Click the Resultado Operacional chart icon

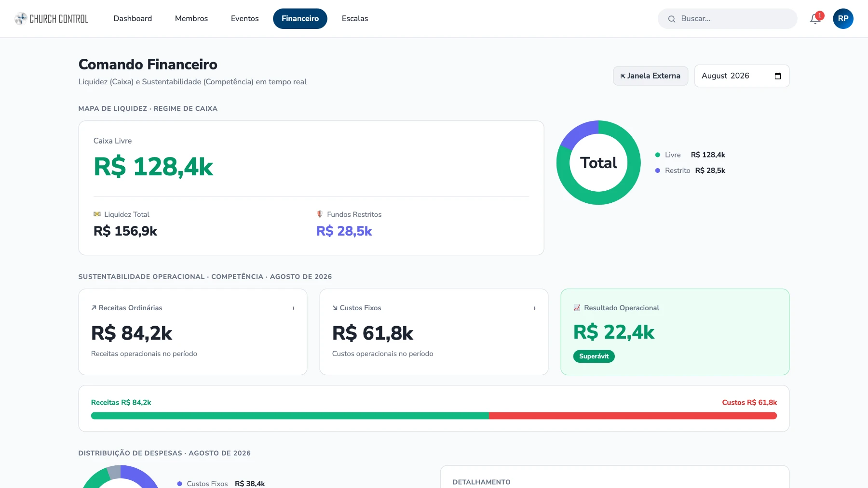click(577, 308)
